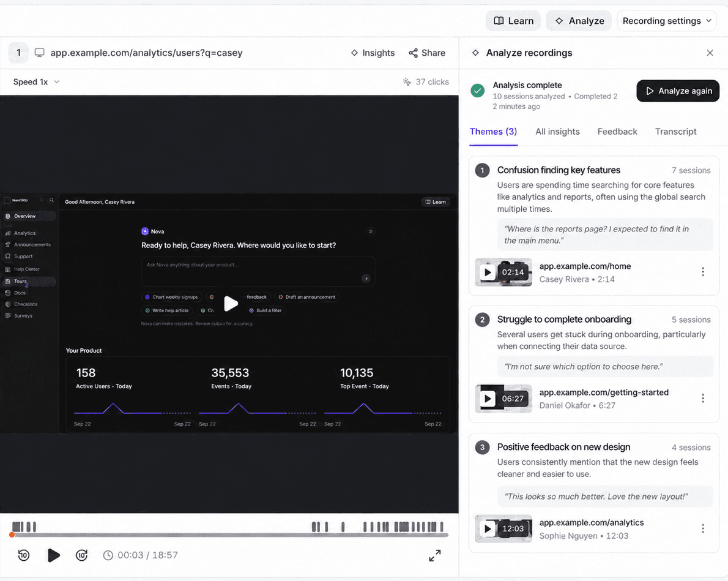Play the 06:27 getting-started clip thumbnail
Screen dimensions: 728x581
(x=503, y=399)
